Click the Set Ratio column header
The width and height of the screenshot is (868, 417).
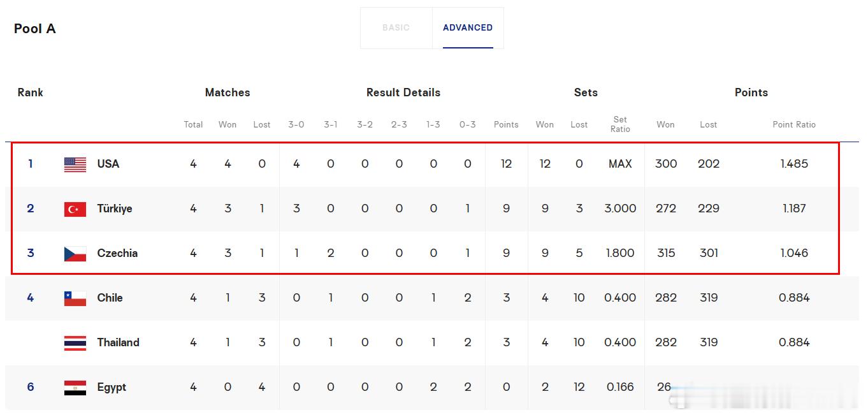pos(620,124)
